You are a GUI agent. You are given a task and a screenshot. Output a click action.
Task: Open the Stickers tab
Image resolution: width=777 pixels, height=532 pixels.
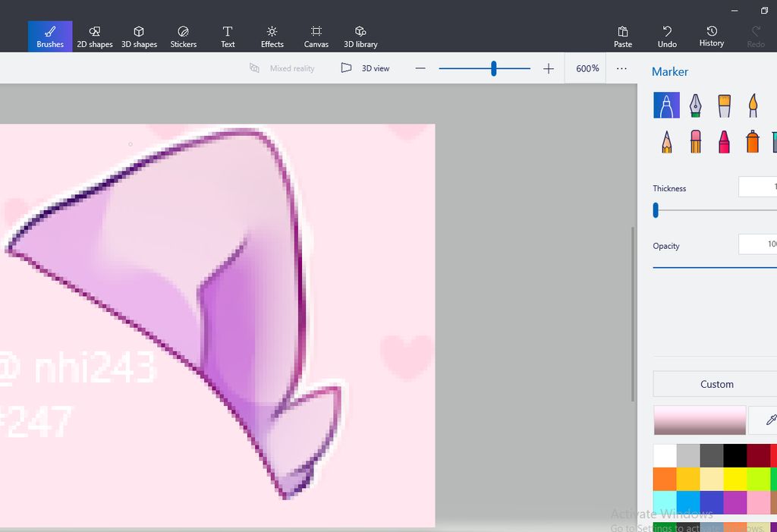click(184, 37)
